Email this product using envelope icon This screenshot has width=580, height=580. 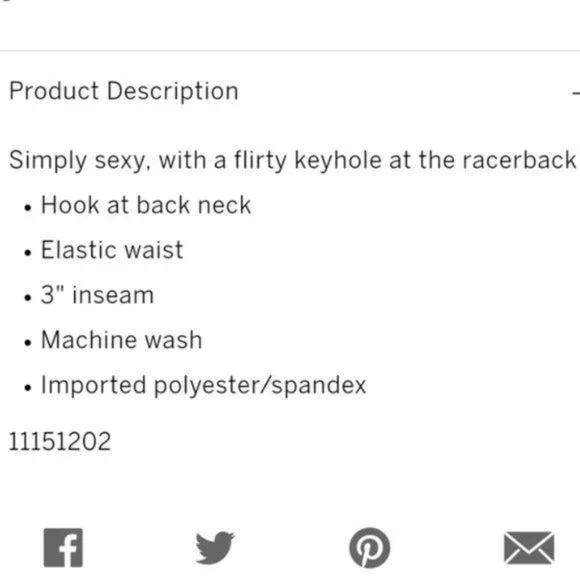click(x=529, y=548)
